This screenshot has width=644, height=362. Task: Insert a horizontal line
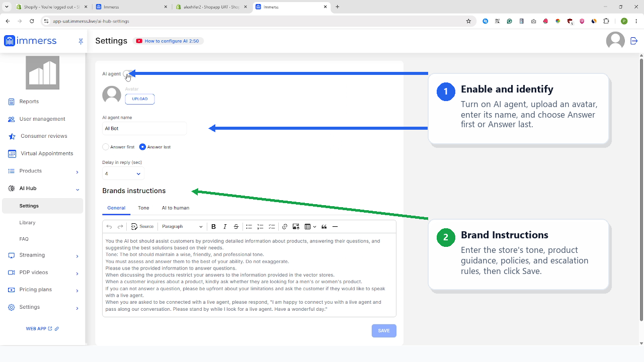(x=335, y=227)
